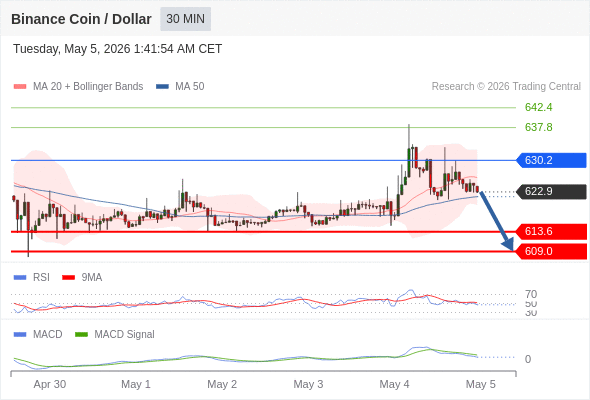The width and height of the screenshot is (590, 400).
Task: Click the RSI legend label
Action: click(41, 278)
